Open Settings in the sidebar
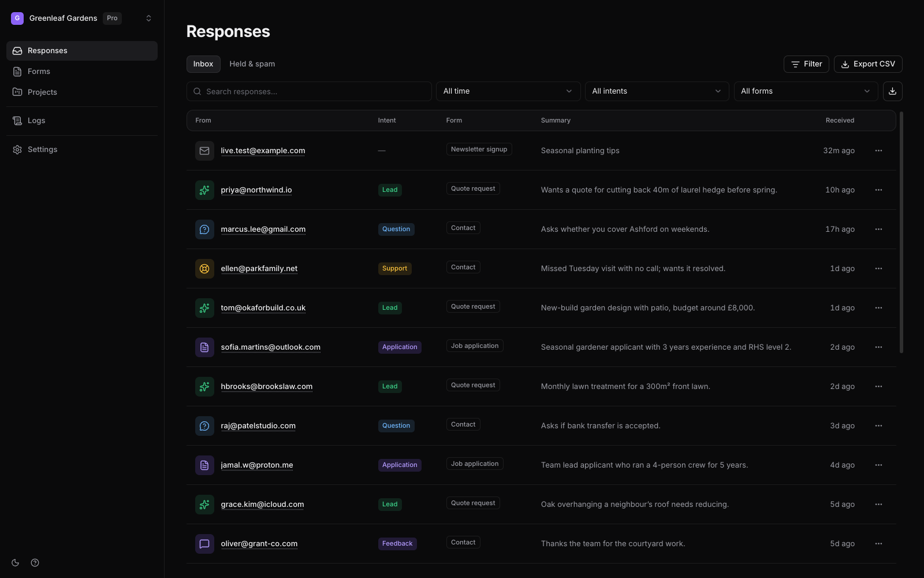 (82, 150)
